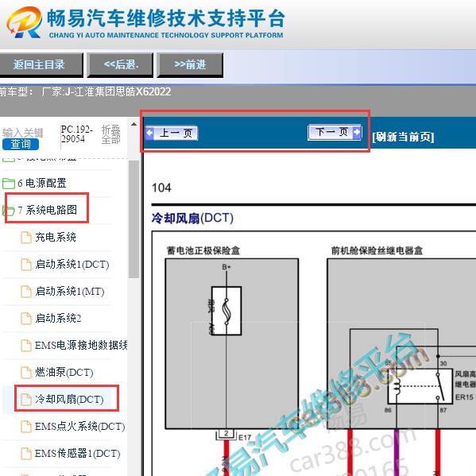This screenshot has width=476, height=476.
Task: Click the 冷却风扇(DCT) diagram heading
Action: [x=192, y=219]
